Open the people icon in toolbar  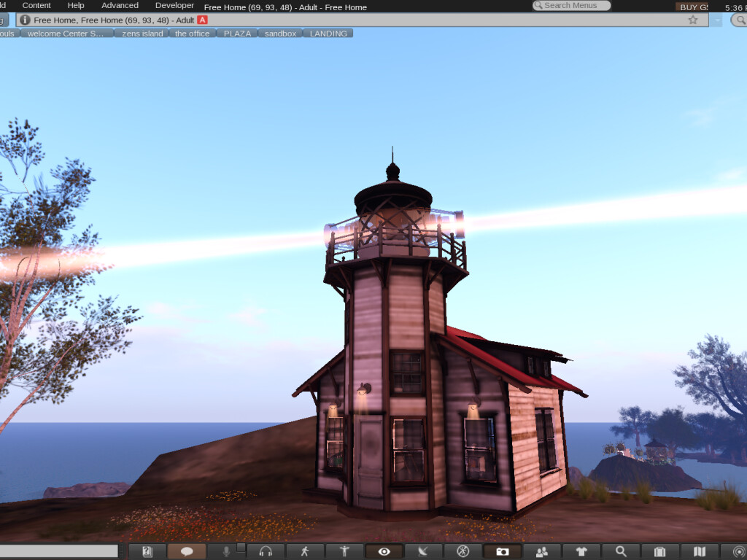541,552
